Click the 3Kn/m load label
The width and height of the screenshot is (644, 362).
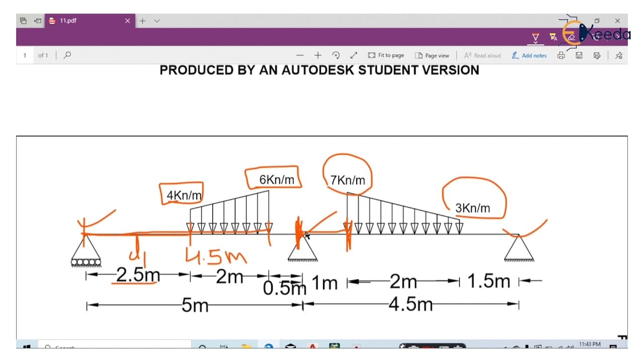472,208
